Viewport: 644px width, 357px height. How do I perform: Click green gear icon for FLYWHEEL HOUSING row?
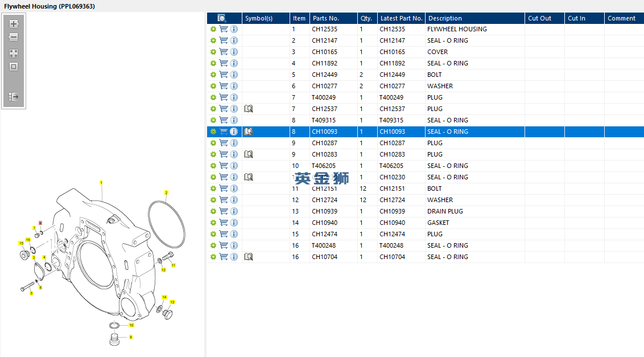point(213,29)
